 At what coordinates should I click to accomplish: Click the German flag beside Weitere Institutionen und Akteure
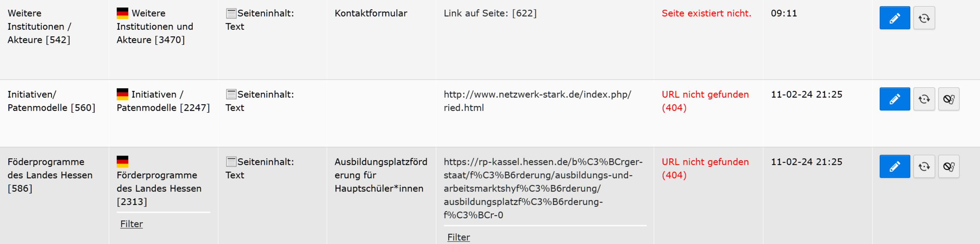(122, 13)
